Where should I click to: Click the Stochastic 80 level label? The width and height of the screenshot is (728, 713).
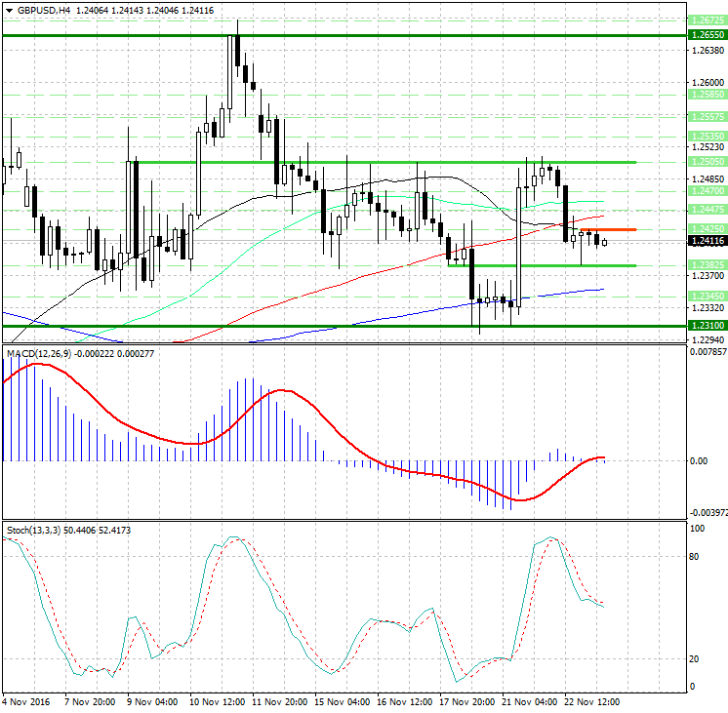696,557
